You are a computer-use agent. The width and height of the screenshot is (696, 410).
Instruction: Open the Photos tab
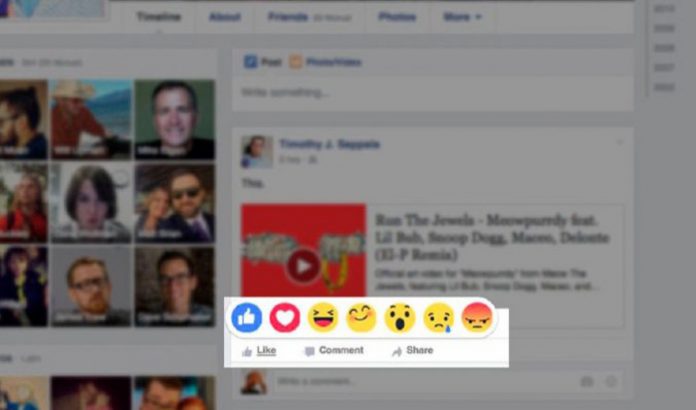point(397,17)
